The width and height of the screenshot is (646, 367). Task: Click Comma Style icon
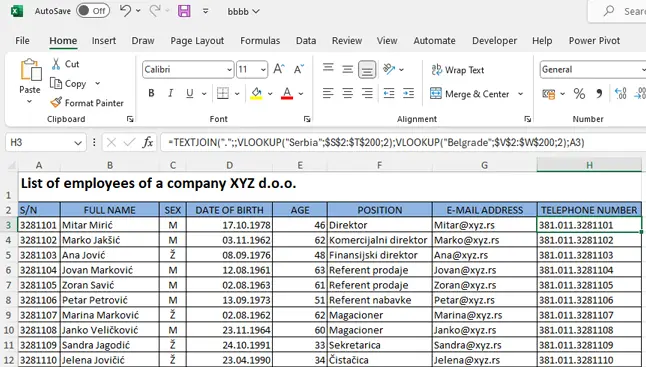click(599, 94)
